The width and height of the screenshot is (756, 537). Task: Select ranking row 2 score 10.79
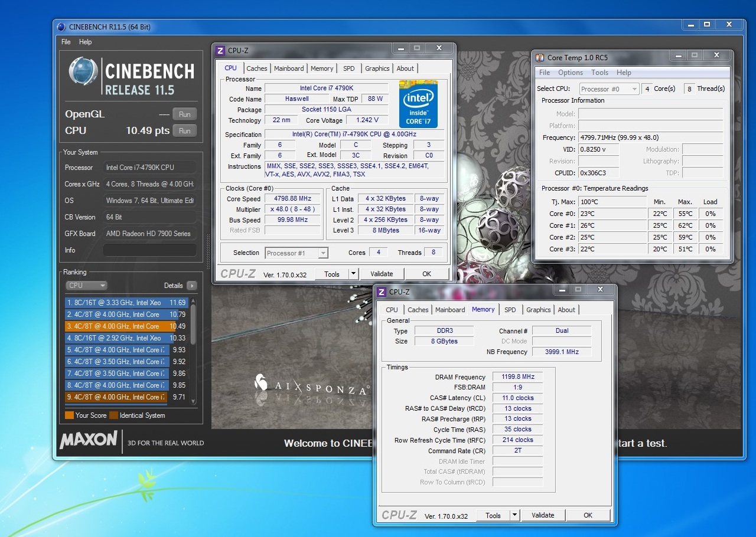click(x=126, y=315)
